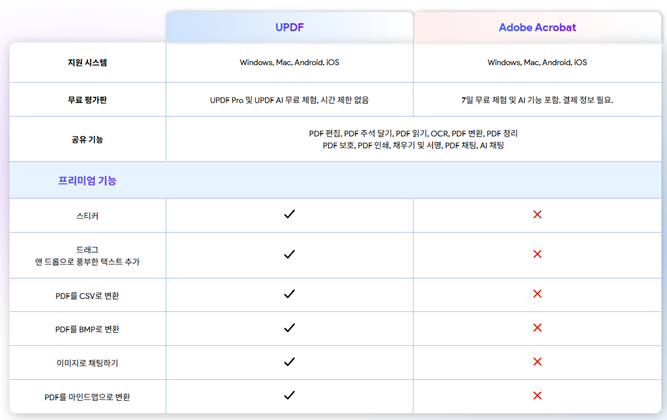Click the Adobe red X for 스티커

point(537,214)
